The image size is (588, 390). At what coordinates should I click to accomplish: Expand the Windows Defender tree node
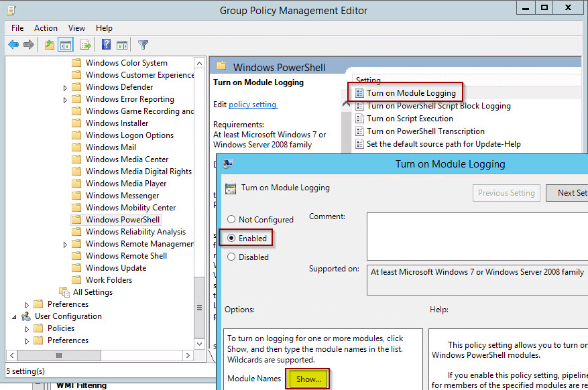65,88
